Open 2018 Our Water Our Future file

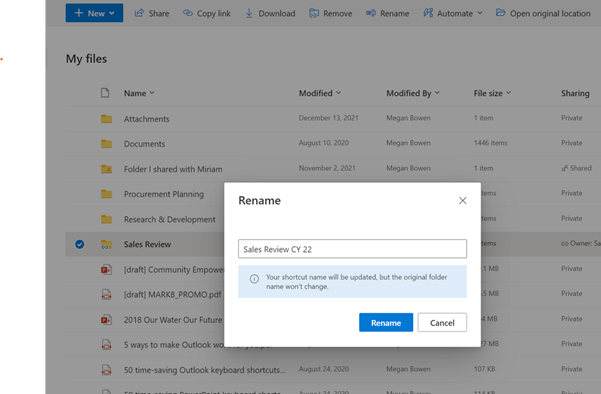[173, 320]
